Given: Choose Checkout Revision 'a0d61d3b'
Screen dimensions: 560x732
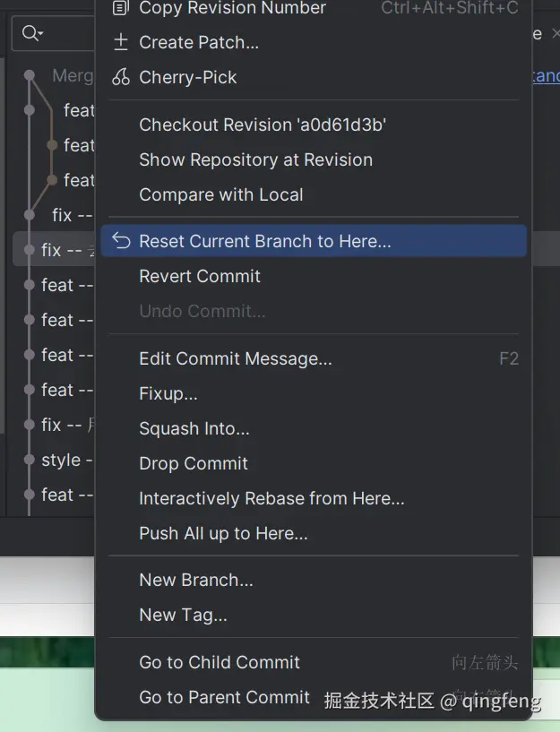Looking at the screenshot, I should point(263,125).
